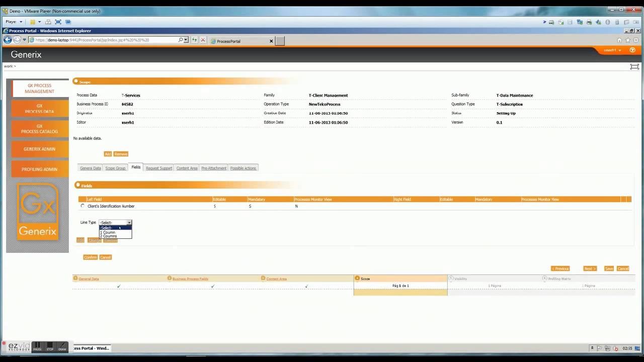Open General Data step in progress bar
644x362 pixels.
pos(89,279)
